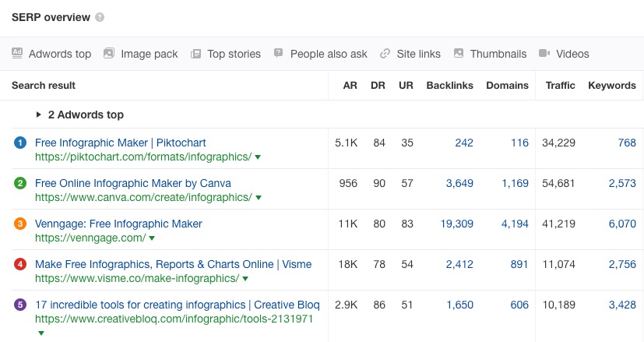Image resolution: width=644 pixels, height=342 pixels.
Task: Click Creative Bloq keywords value 3,428
Action: pos(622,305)
